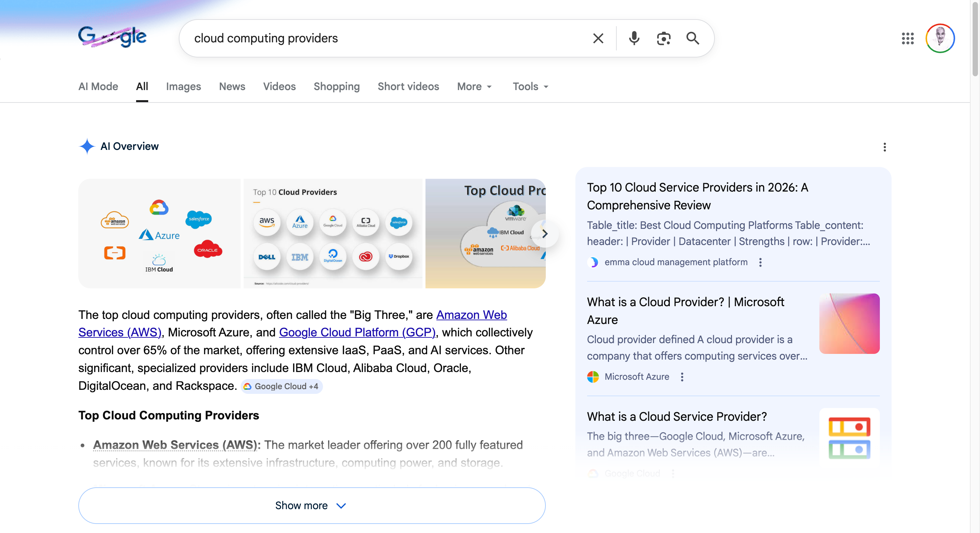Click the AI Overview label
Viewport: 980px width, 533px height.
[x=129, y=147]
